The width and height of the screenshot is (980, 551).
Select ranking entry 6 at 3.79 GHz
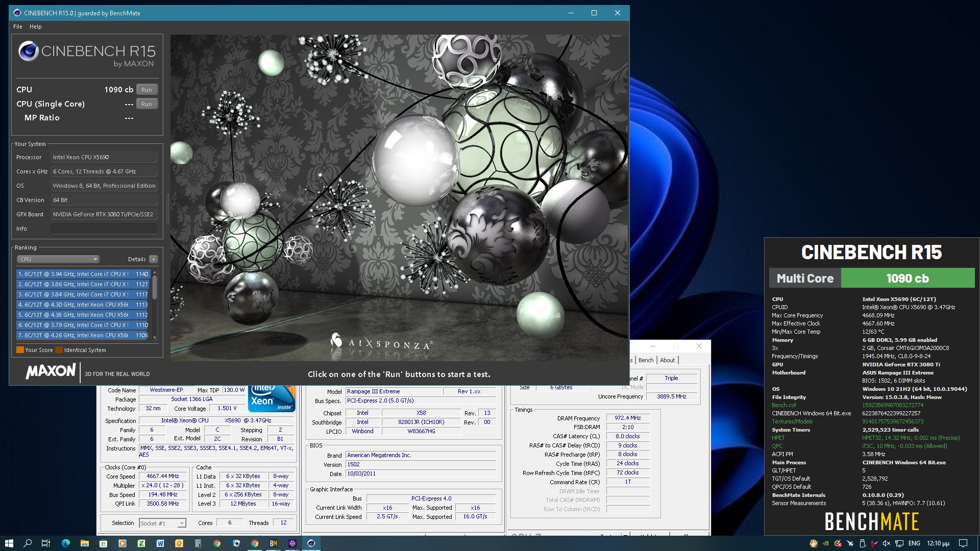point(83,325)
